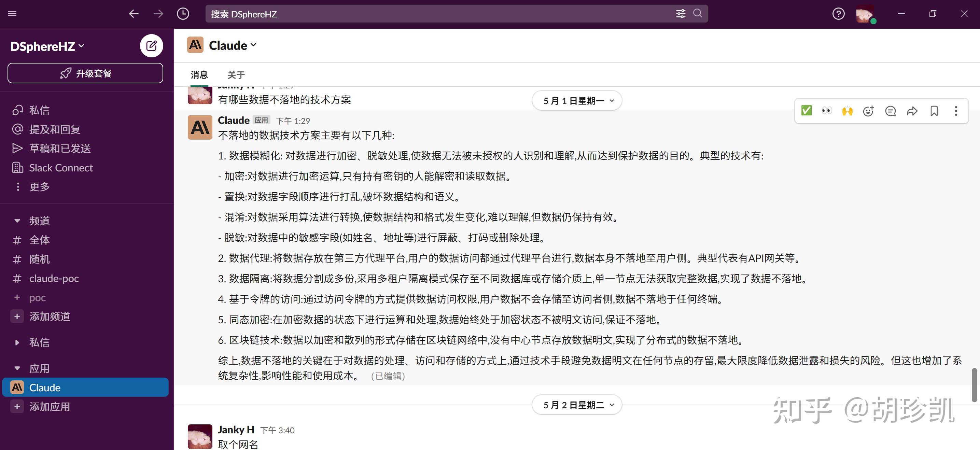The width and height of the screenshot is (980, 450).
Task: Open the DSphereHZ workspace dropdown
Action: click(x=47, y=46)
